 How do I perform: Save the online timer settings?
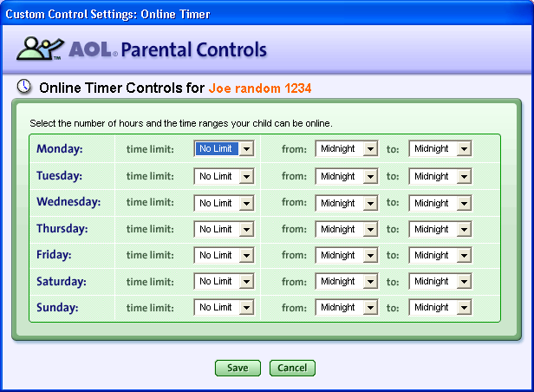[x=238, y=368]
